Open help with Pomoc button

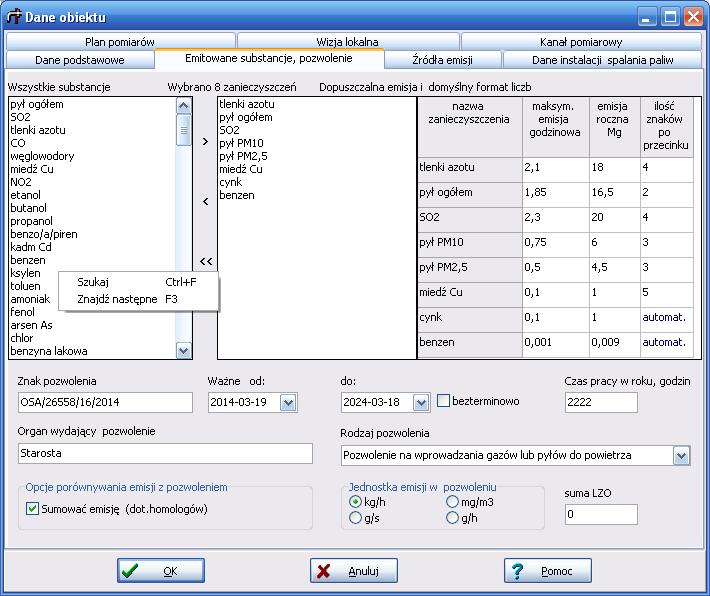pos(547,571)
